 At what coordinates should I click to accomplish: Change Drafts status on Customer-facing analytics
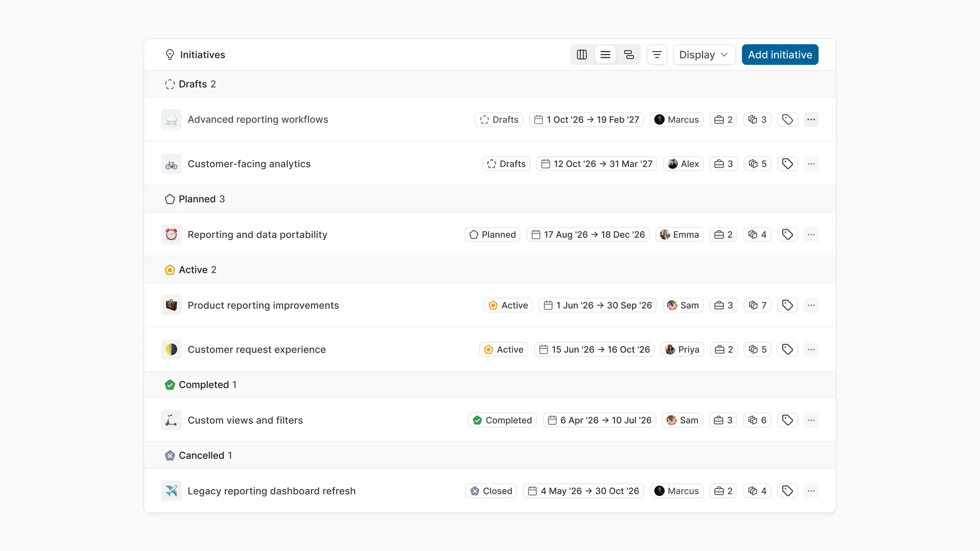tap(506, 164)
